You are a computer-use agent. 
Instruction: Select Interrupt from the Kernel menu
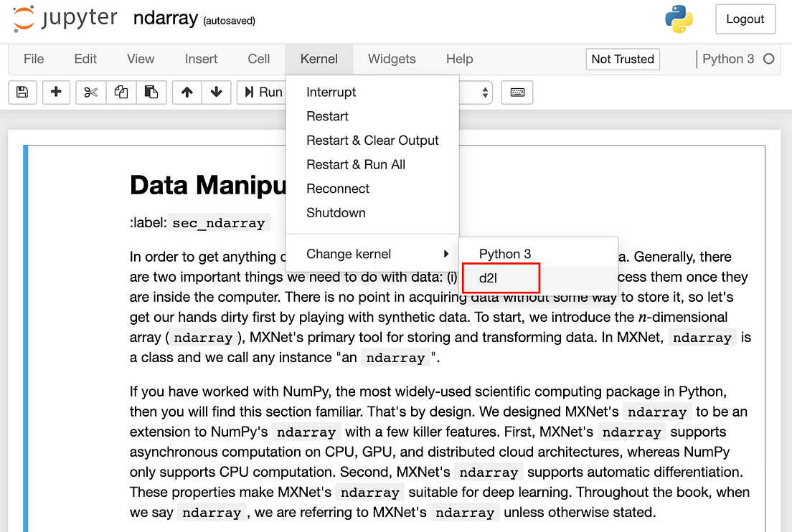[331, 92]
